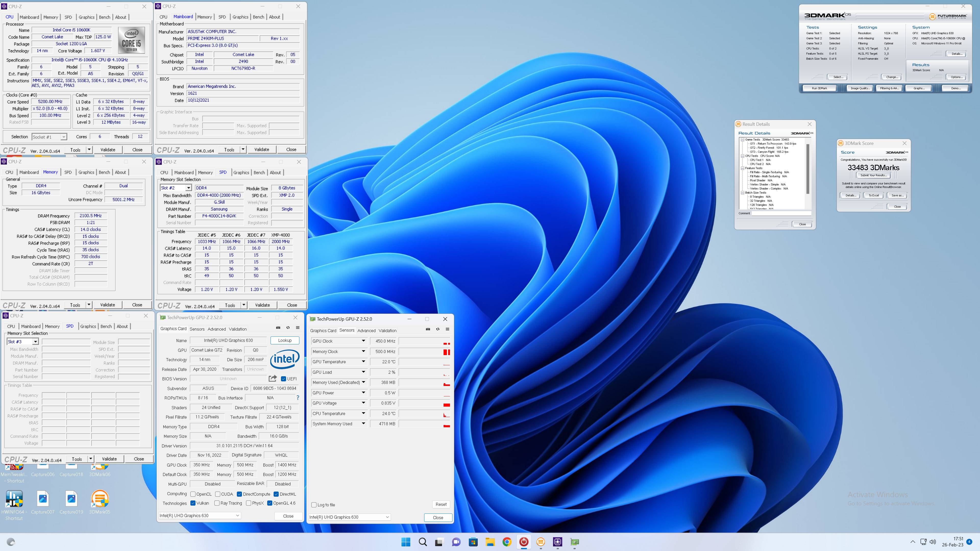This screenshot has width=980, height=551.
Task: Switch to Sensors tab in GPU-Z Graphics Card window
Action: coord(197,329)
